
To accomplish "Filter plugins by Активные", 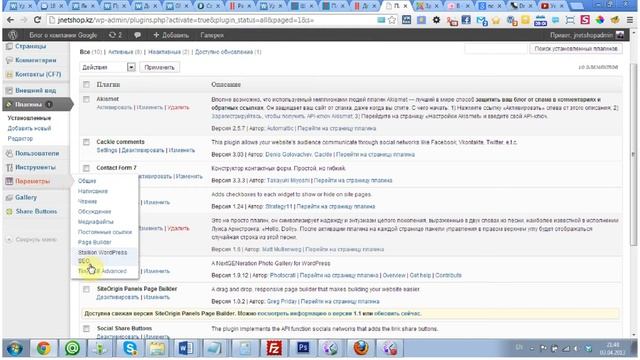I will coord(124,52).
